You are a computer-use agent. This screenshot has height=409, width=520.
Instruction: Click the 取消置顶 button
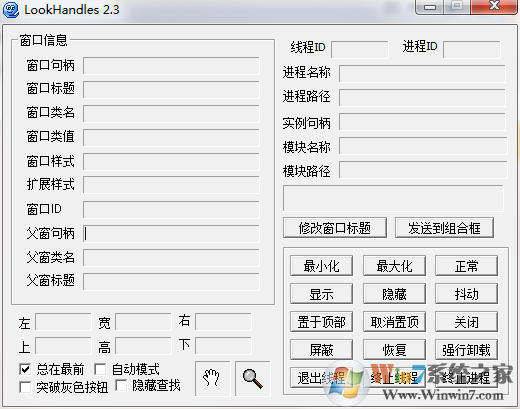click(x=394, y=322)
